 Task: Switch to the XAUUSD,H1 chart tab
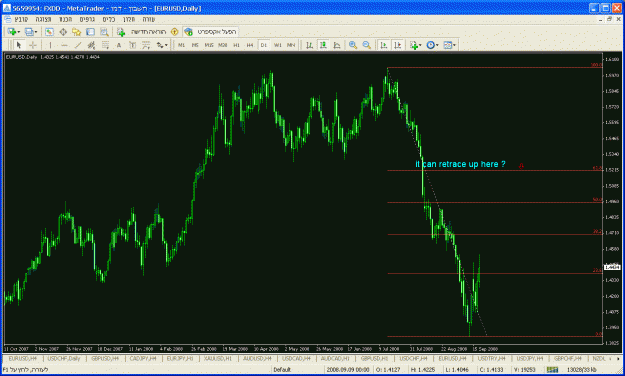[x=218, y=358]
